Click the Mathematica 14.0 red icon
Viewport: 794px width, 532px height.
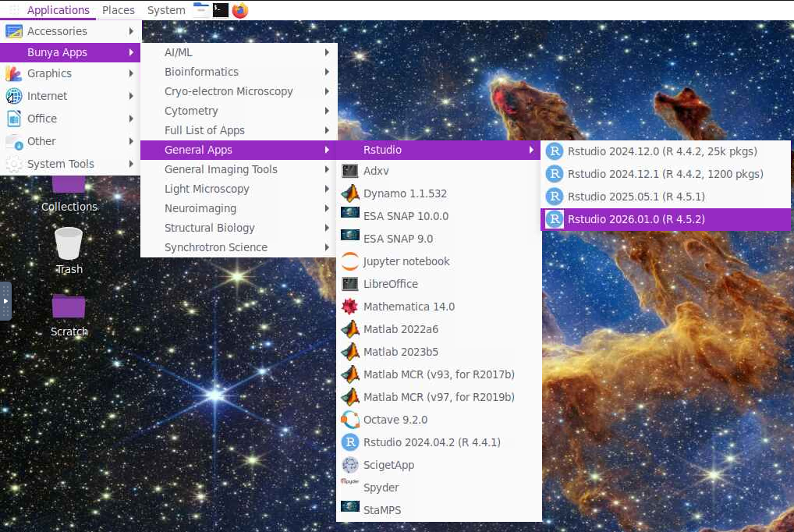tap(350, 307)
